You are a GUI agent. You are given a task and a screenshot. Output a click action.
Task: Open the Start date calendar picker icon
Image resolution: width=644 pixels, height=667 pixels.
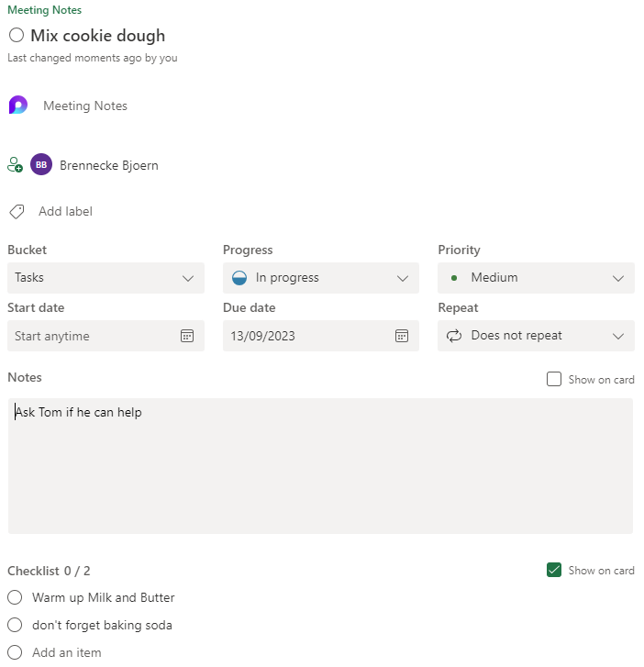tap(187, 336)
